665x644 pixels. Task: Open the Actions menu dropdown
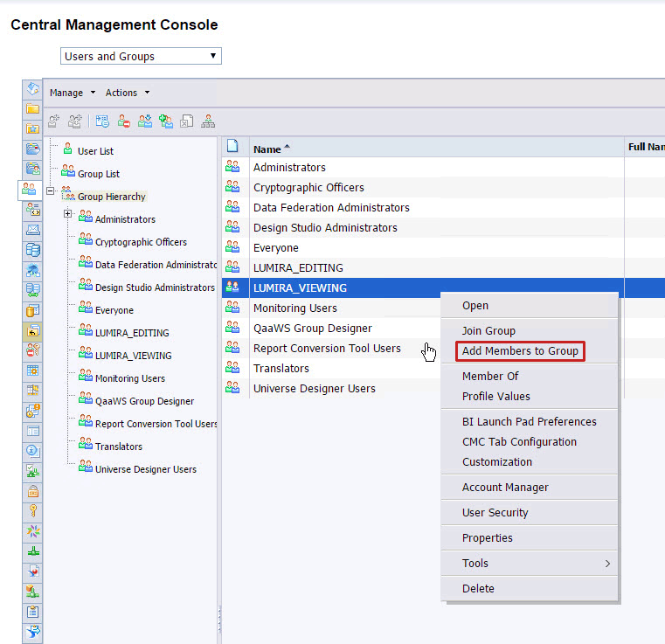click(127, 93)
